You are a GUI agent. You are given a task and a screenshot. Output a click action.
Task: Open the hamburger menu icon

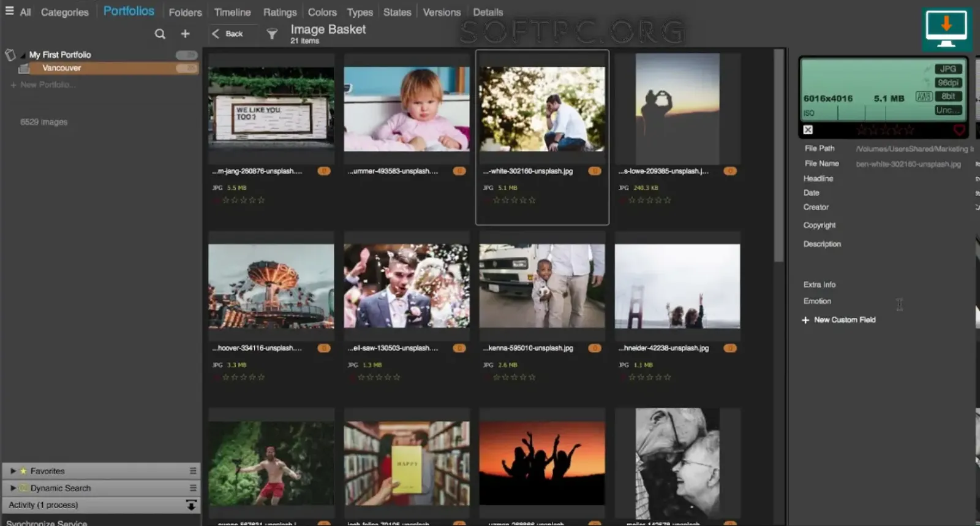coord(9,10)
